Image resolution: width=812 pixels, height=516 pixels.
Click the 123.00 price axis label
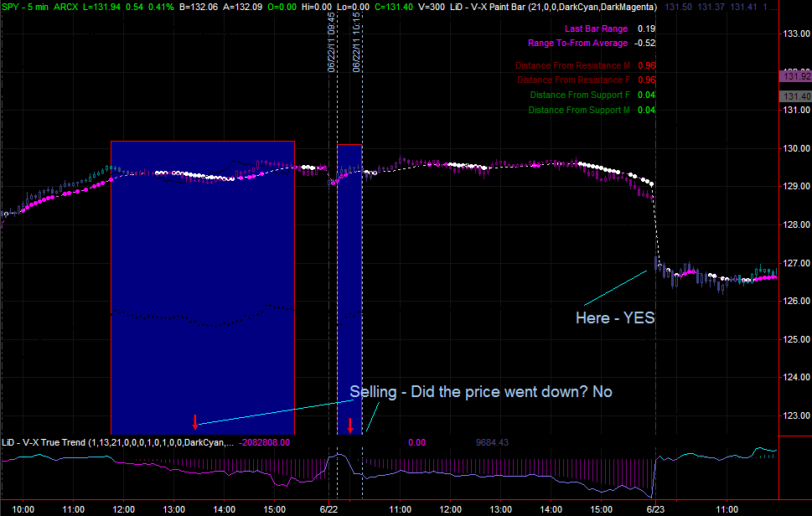797,415
